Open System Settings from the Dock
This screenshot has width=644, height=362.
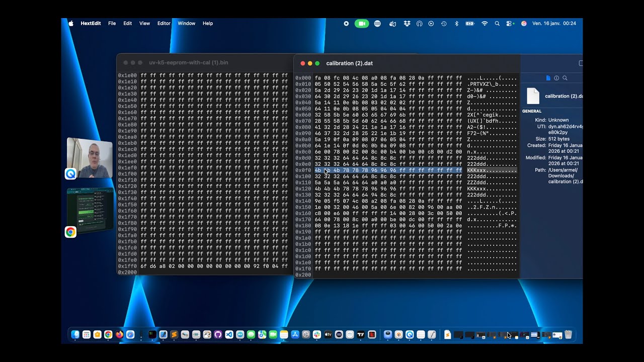tap(306, 334)
